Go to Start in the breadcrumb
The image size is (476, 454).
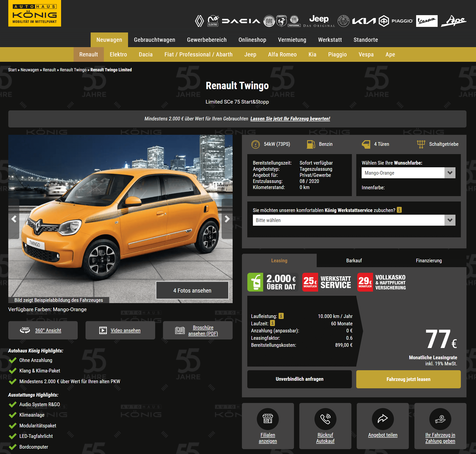coord(12,70)
